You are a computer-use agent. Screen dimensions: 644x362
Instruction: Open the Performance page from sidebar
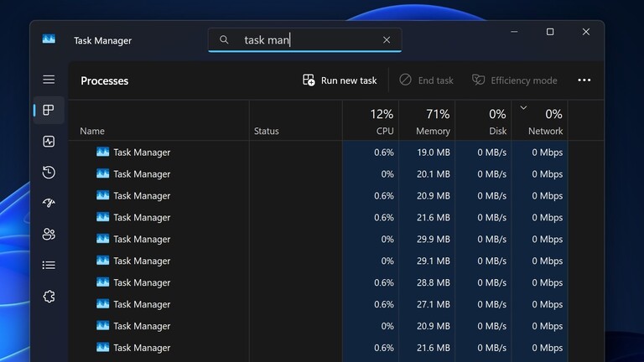point(49,141)
